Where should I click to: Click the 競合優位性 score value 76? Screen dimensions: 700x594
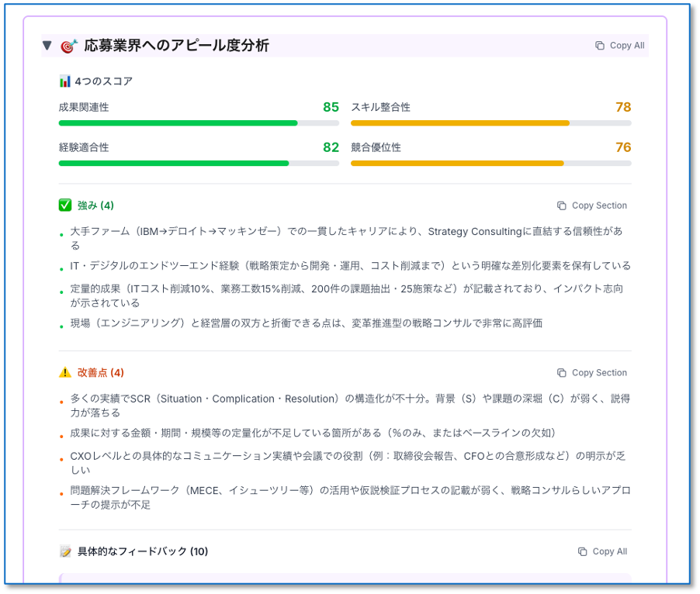pos(622,147)
